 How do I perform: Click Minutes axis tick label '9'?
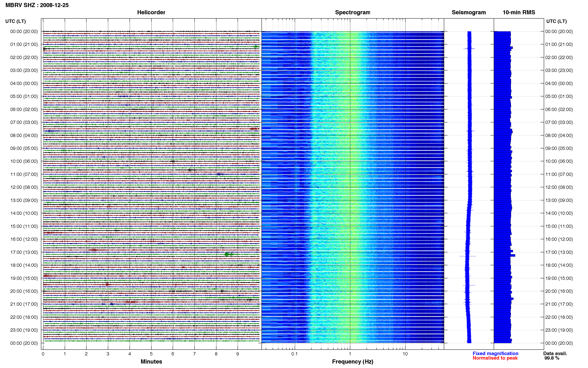pyautogui.click(x=238, y=354)
